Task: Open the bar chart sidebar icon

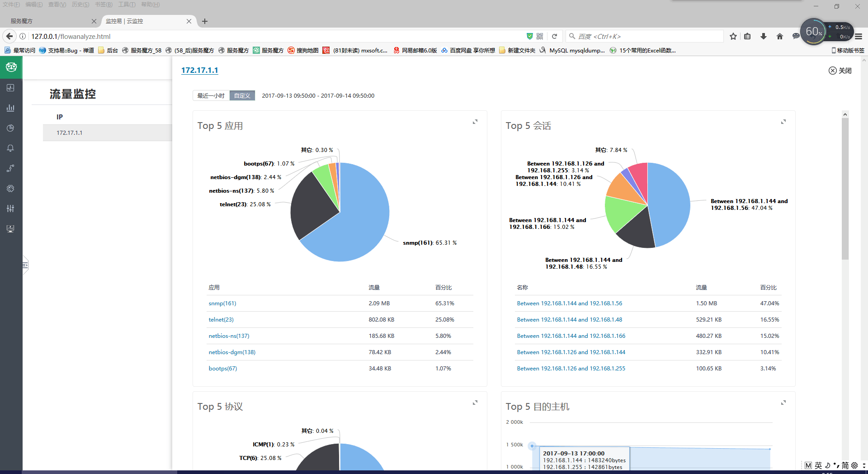Action: click(x=10, y=108)
